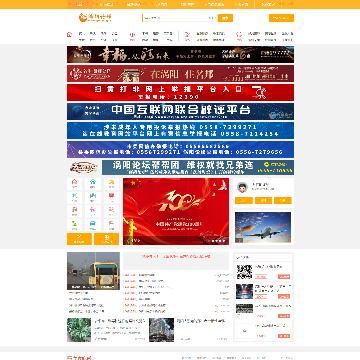
Task: Open the black and gold '幸福' banner ad
Action: coord(180,55)
